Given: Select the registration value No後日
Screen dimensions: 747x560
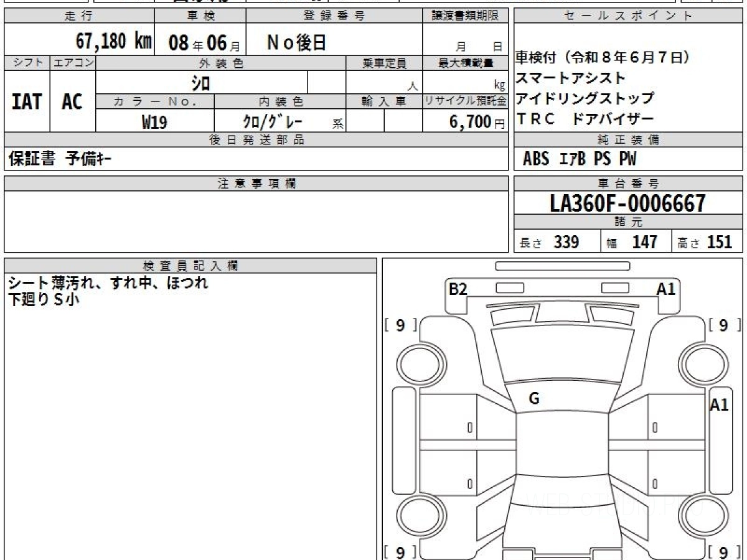Looking at the screenshot, I should 296,42.
